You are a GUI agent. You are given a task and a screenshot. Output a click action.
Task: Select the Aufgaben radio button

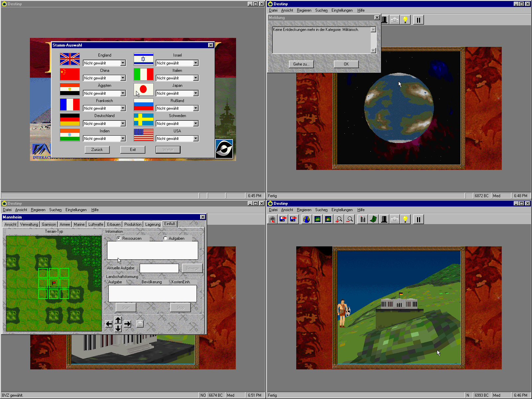click(x=165, y=238)
